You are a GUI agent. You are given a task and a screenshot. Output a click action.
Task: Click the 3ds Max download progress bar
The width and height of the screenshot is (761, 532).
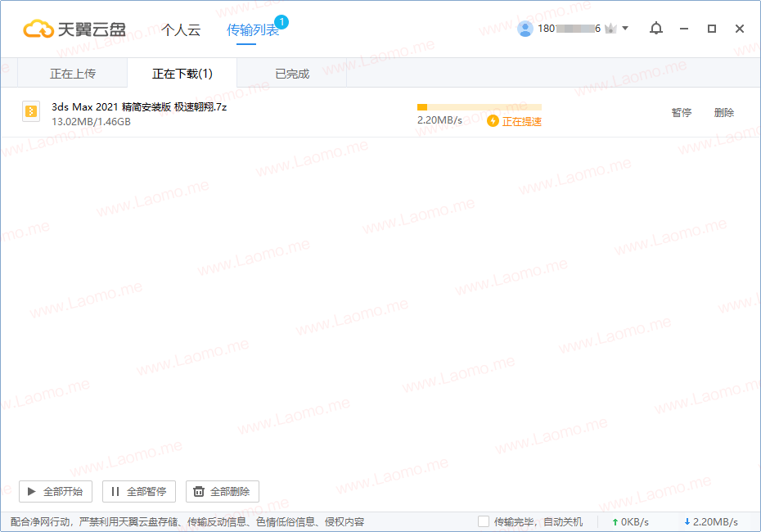[x=480, y=107]
